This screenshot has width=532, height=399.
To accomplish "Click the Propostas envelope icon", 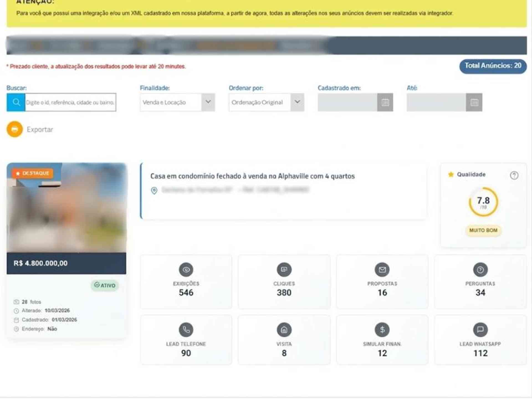I will (x=382, y=269).
